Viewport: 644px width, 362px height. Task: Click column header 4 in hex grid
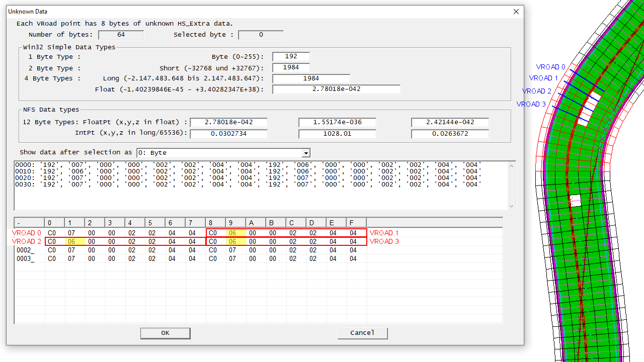point(135,223)
